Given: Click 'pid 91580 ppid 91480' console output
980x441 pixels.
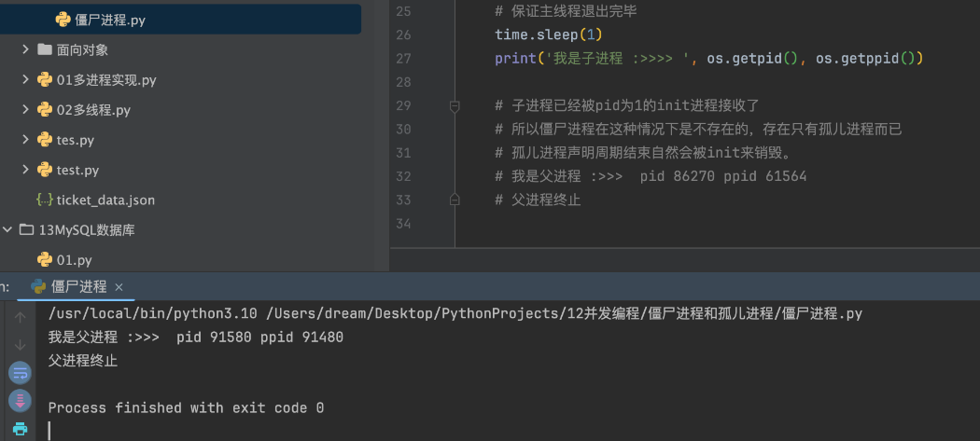Looking at the screenshot, I should [x=259, y=338].
